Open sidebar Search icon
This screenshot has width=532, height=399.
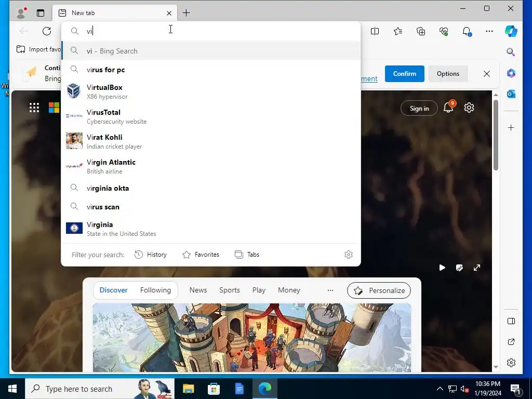511,52
